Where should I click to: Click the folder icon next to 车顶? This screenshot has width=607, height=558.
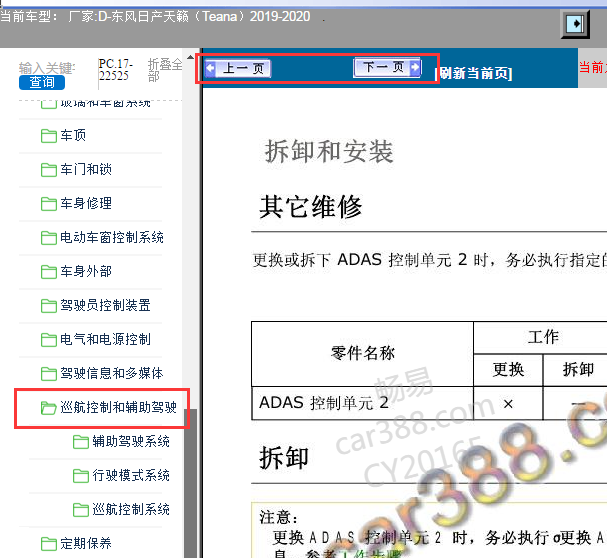pyautogui.click(x=49, y=136)
